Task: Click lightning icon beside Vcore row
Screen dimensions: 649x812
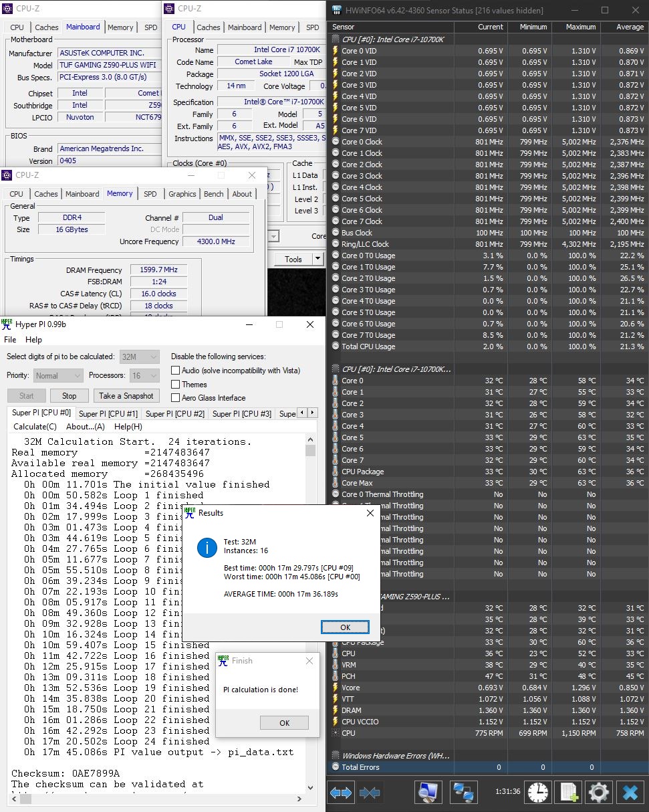Action: pos(336,688)
